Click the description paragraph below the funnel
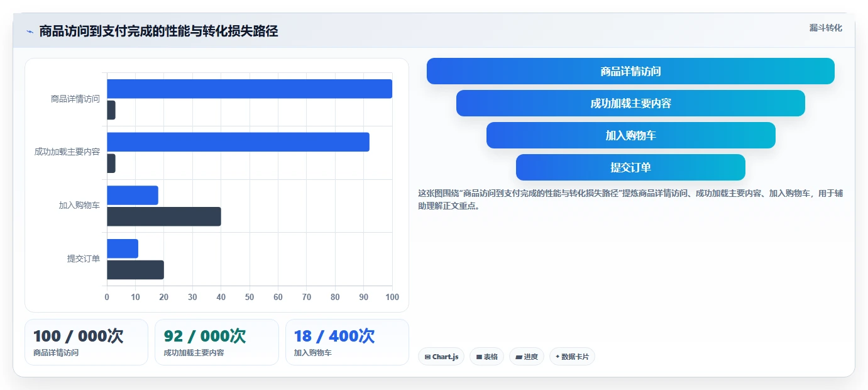868x390 pixels. point(630,199)
